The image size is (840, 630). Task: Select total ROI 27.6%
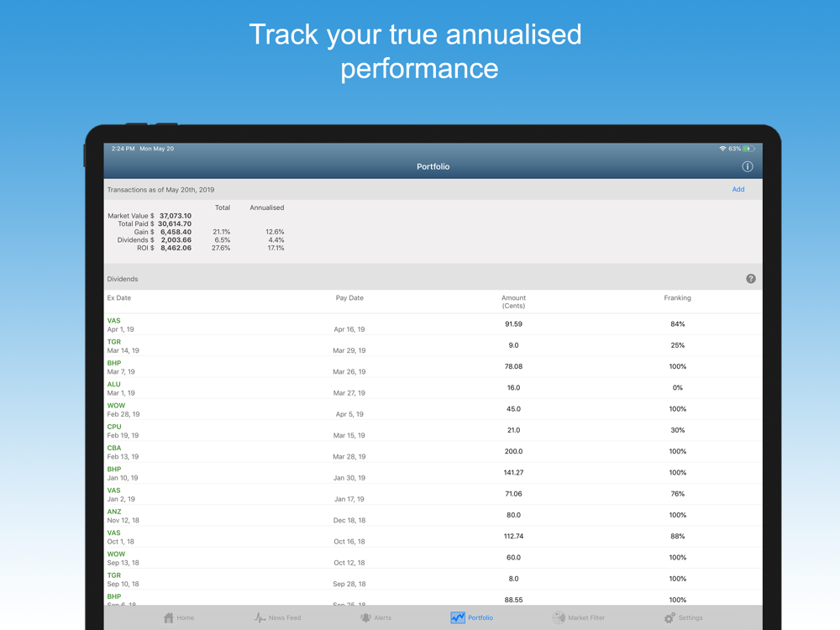[x=221, y=248]
